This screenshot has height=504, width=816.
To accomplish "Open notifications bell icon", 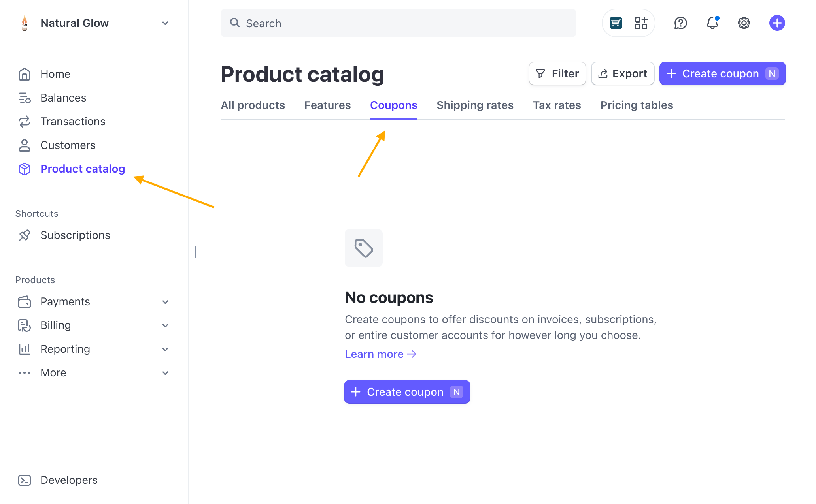I will point(712,23).
